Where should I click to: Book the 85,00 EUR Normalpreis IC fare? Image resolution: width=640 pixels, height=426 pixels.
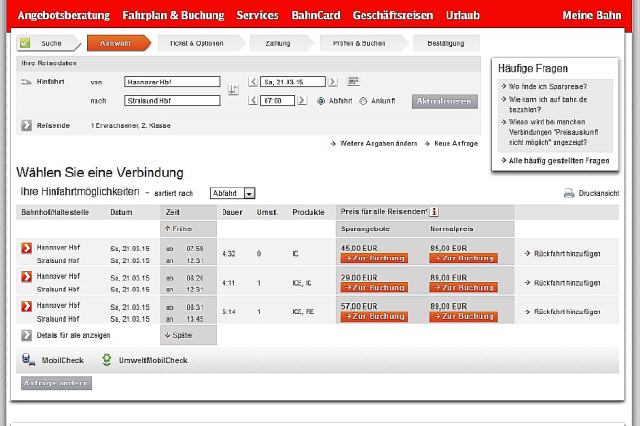tap(463, 258)
